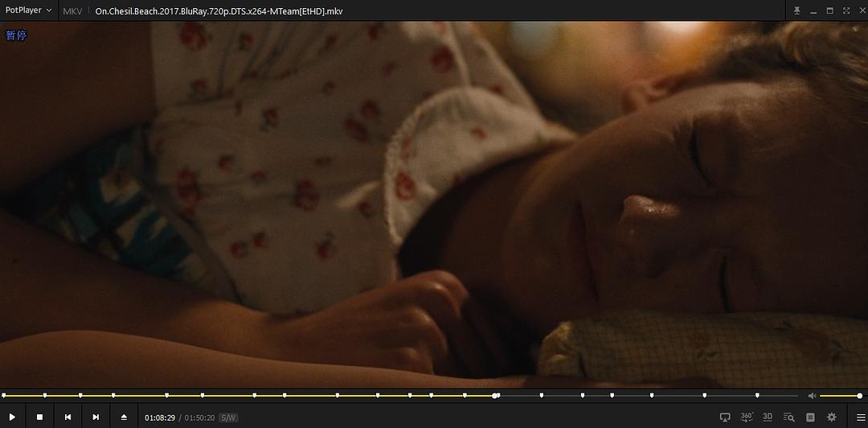Pin window always on top
Viewport: 868px width, 428px height.
(x=797, y=10)
